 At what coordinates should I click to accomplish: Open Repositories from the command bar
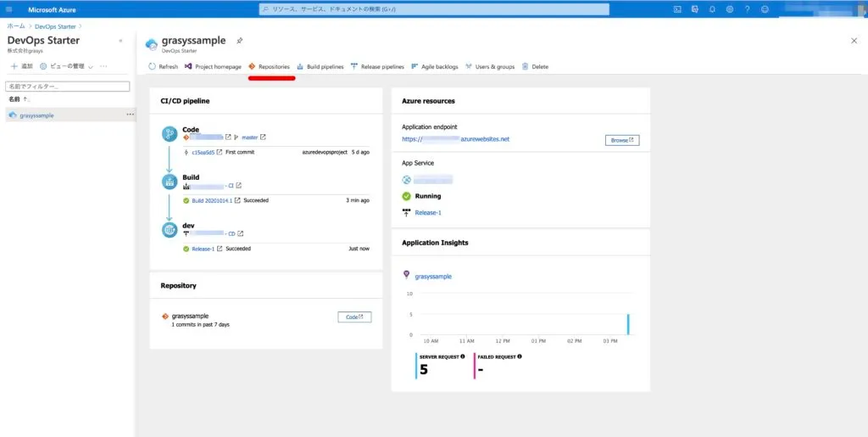tap(269, 66)
